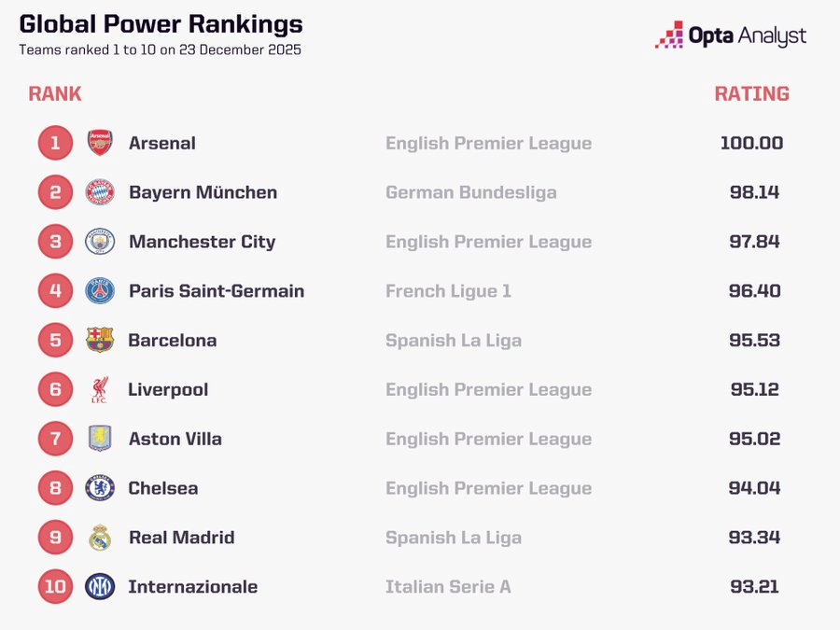The height and width of the screenshot is (630, 840).
Task: Select the rank 1 red circle badge
Action: pos(55,143)
